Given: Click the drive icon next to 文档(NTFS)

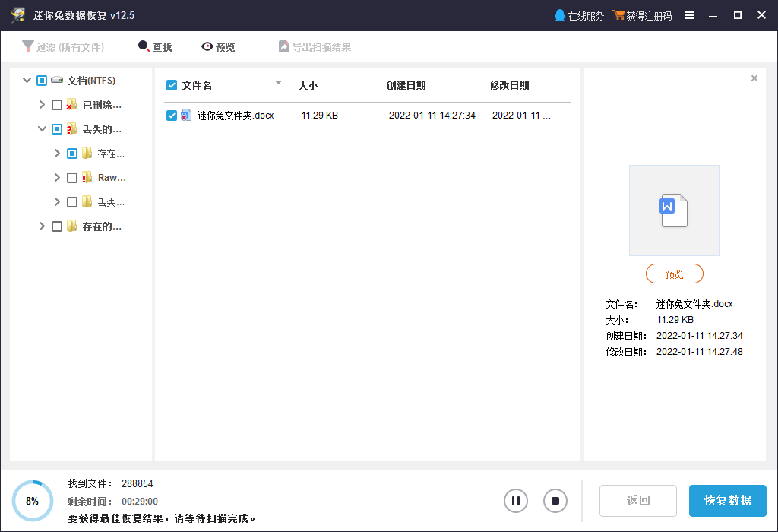Looking at the screenshot, I should click(57, 80).
